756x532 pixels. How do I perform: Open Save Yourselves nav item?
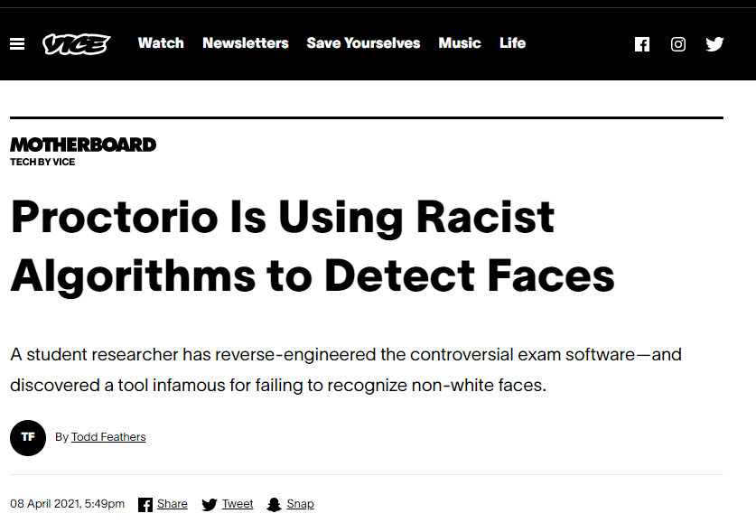pos(363,43)
